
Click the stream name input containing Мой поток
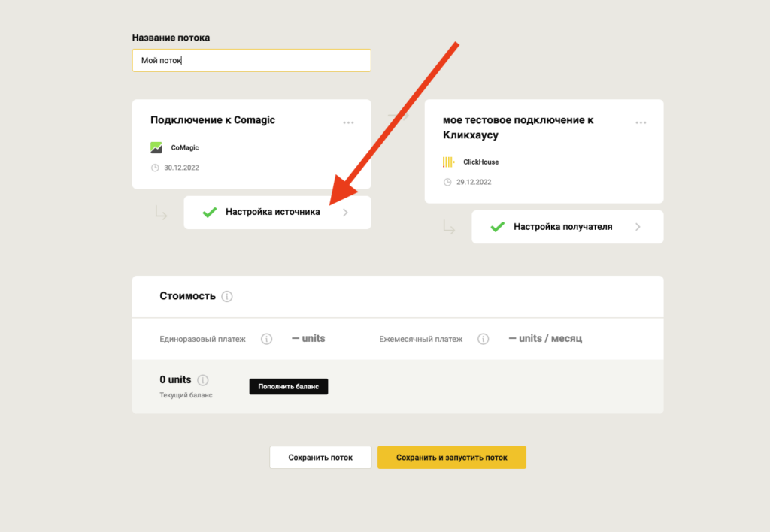click(x=251, y=60)
